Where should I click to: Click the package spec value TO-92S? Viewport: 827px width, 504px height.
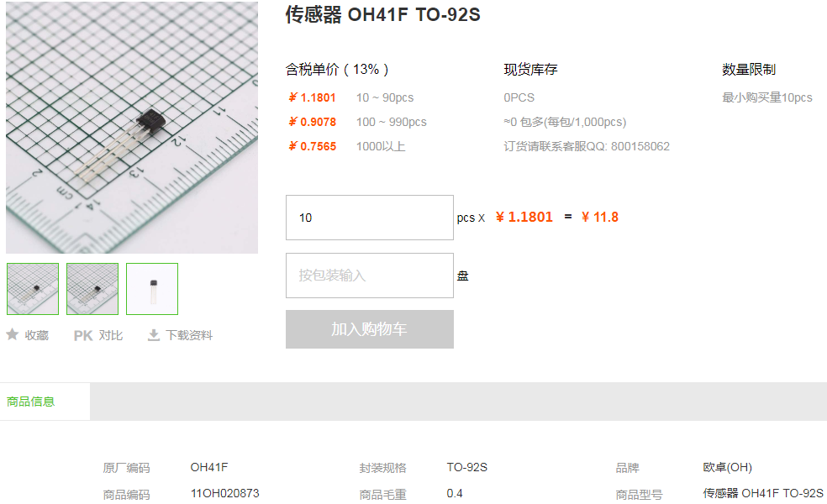click(x=466, y=468)
